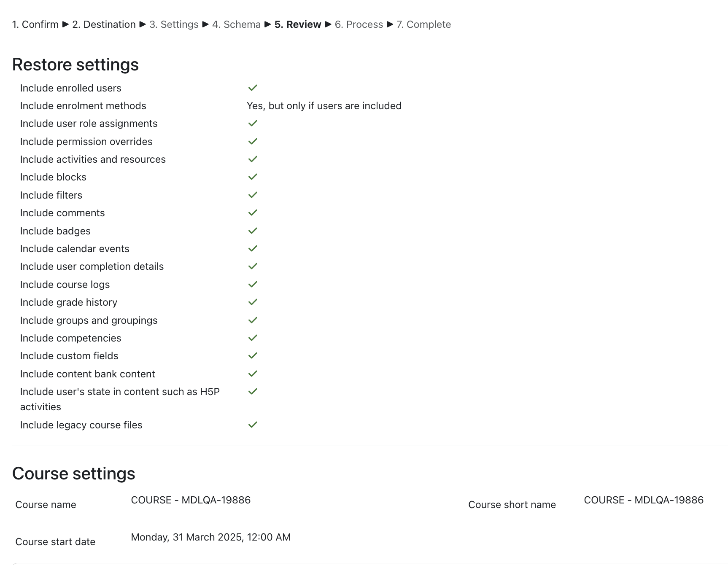Image resolution: width=728 pixels, height=565 pixels.
Task: Click the Include user role assignments label
Action: tap(89, 124)
